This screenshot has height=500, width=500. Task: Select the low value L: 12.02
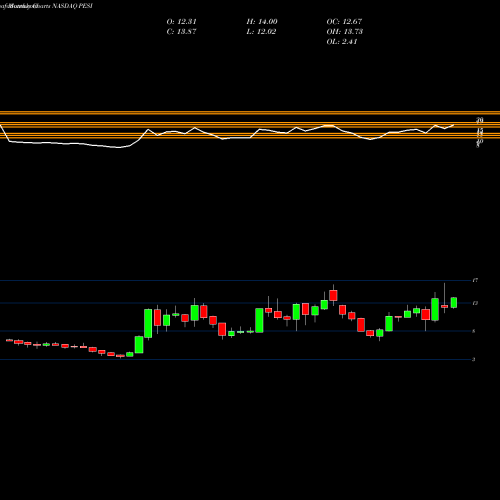click(x=261, y=32)
